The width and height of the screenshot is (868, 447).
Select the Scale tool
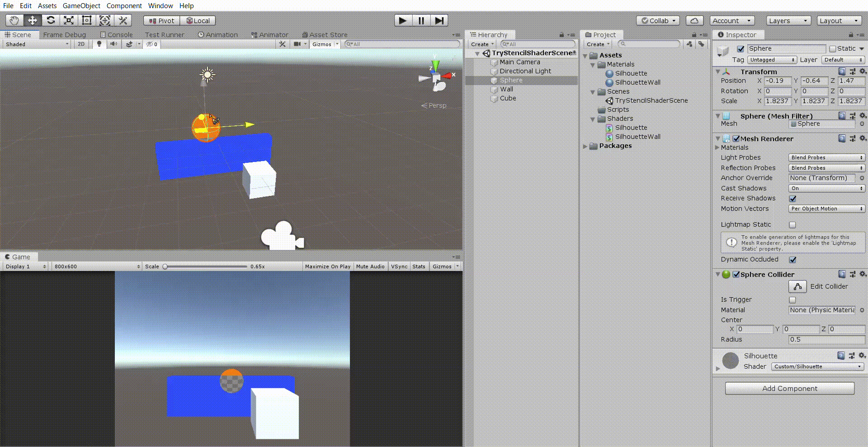click(x=69, y=20)
